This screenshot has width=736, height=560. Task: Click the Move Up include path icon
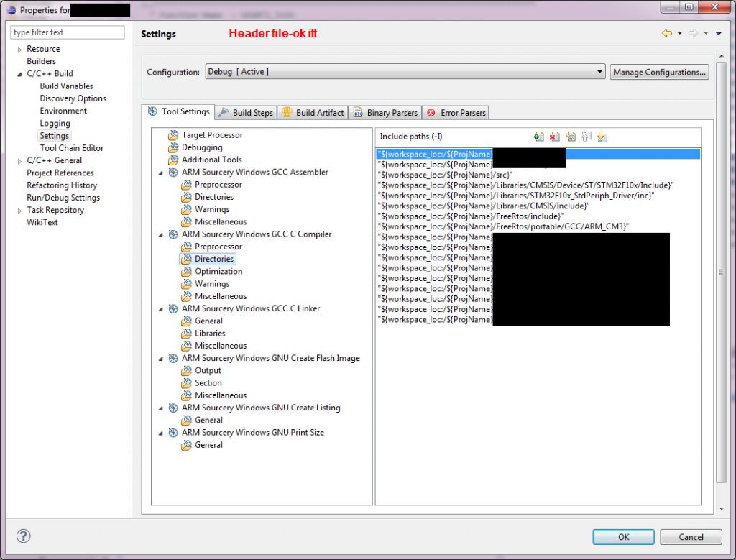click(x=586, y=137)
